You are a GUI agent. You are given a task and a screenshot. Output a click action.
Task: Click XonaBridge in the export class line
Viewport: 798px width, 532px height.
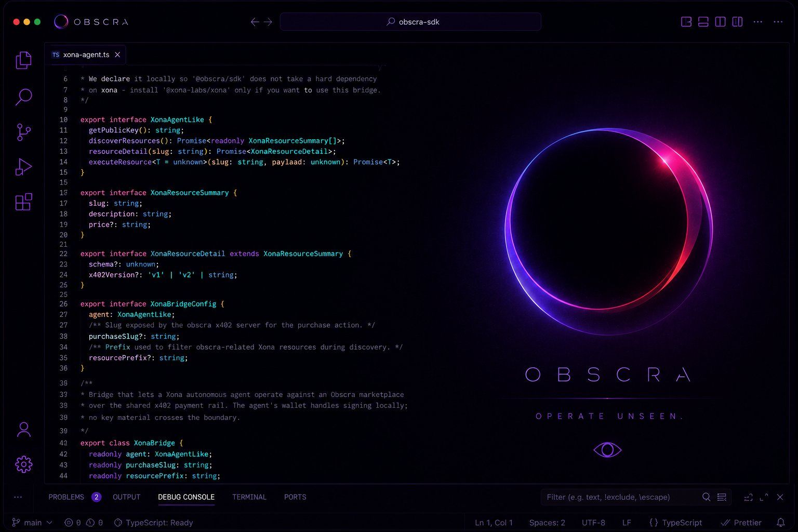point(154,443)
